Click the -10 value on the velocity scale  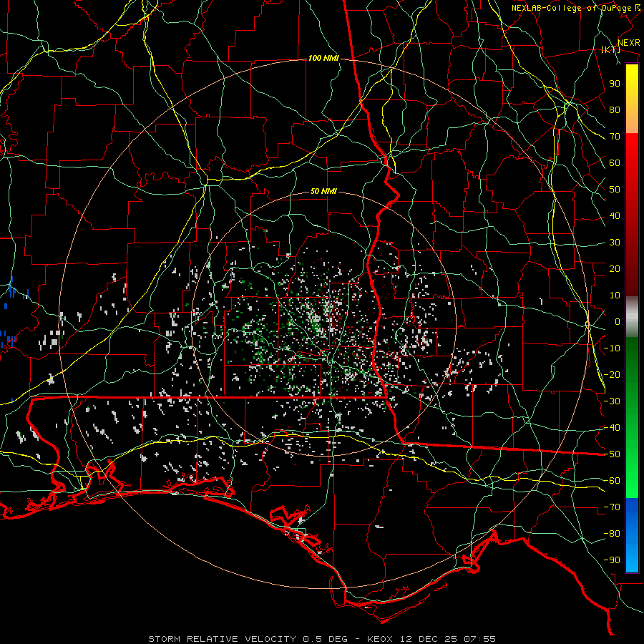point(612,348)
